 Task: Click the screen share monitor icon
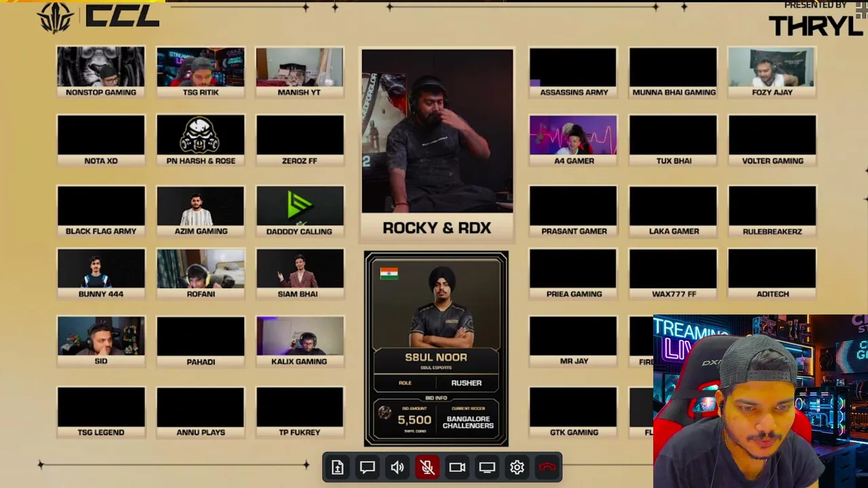487,467
